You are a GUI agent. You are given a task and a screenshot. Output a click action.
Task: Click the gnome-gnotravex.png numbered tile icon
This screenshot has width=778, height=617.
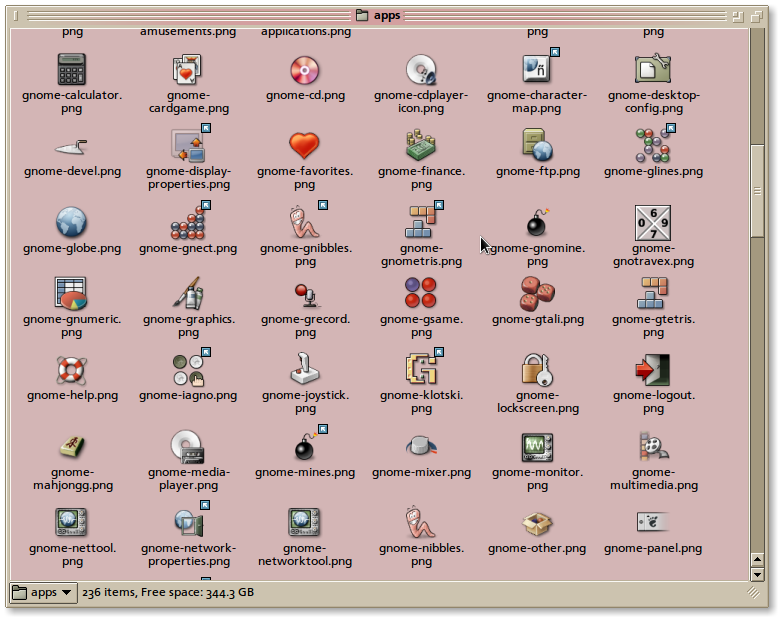tap(653, 223)
